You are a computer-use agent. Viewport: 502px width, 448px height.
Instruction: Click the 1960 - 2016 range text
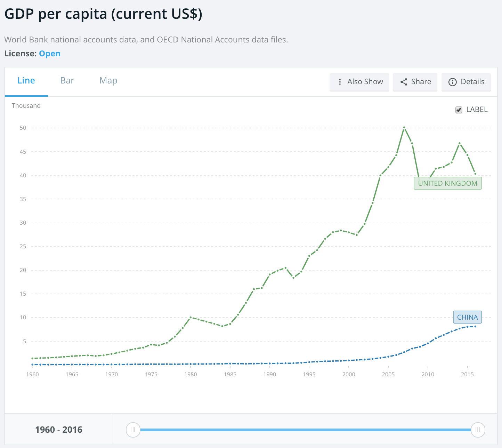pyautogui.click(x=59, y=430)
